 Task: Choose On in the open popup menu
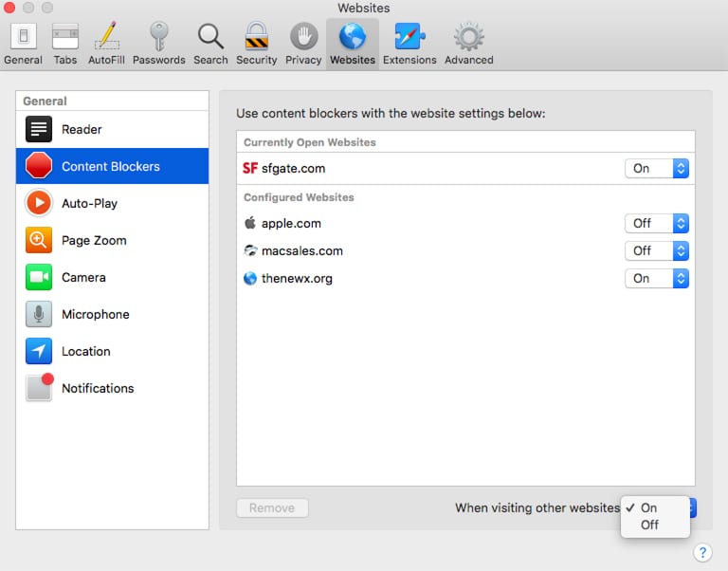(648, 507)
